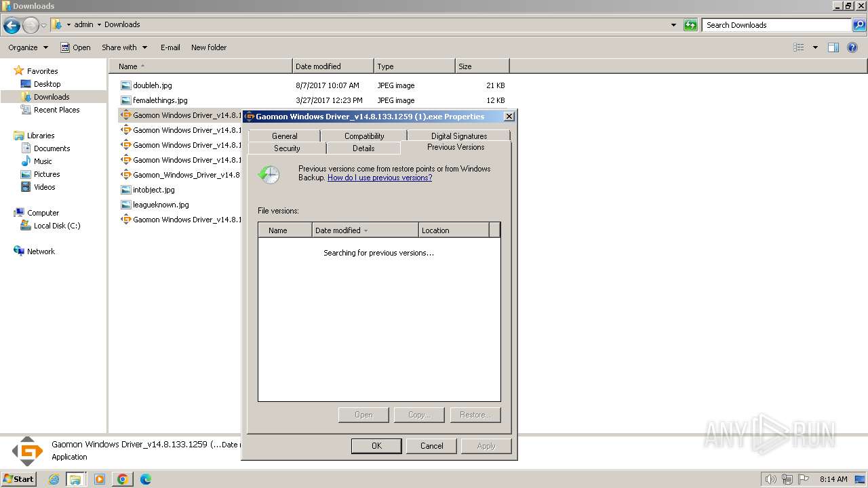868x488 pixels.
Task: Click the Open toolbar button
Action: (x=75, y=47)
